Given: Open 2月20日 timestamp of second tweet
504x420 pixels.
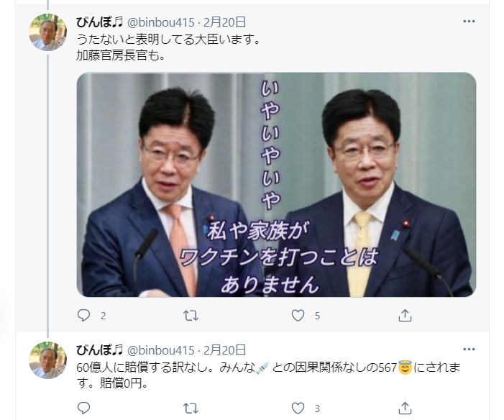Looking at the screenshot, I should [224, 350].
